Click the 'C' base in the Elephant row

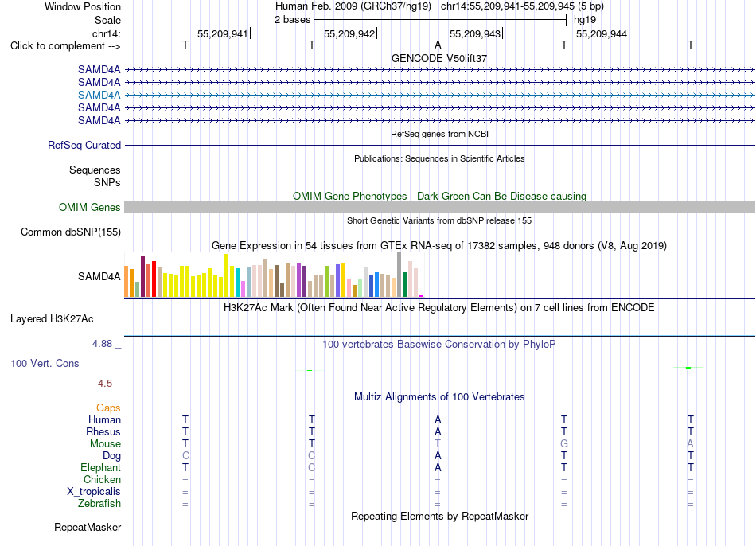tap(311, 467)
